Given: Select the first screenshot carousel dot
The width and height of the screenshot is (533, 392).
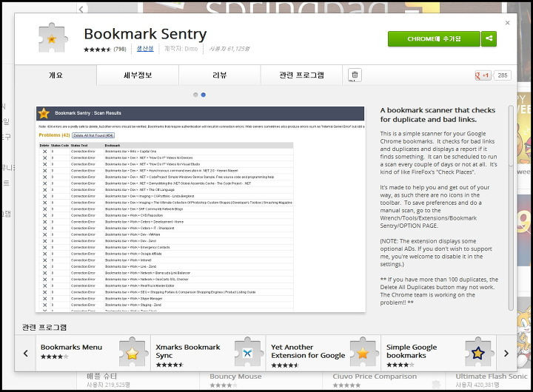Looking at the screenshot, I should click(x=195, y=95).
